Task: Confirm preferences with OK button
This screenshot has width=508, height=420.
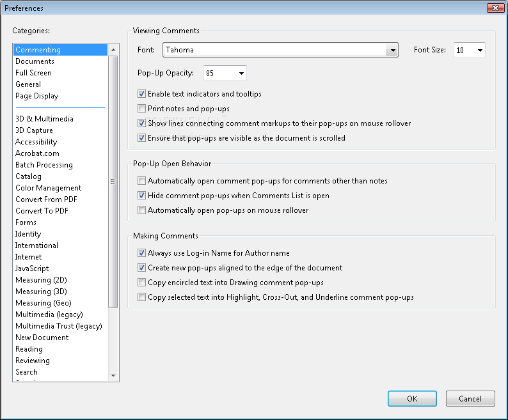Action: click(x=412, y=398)
